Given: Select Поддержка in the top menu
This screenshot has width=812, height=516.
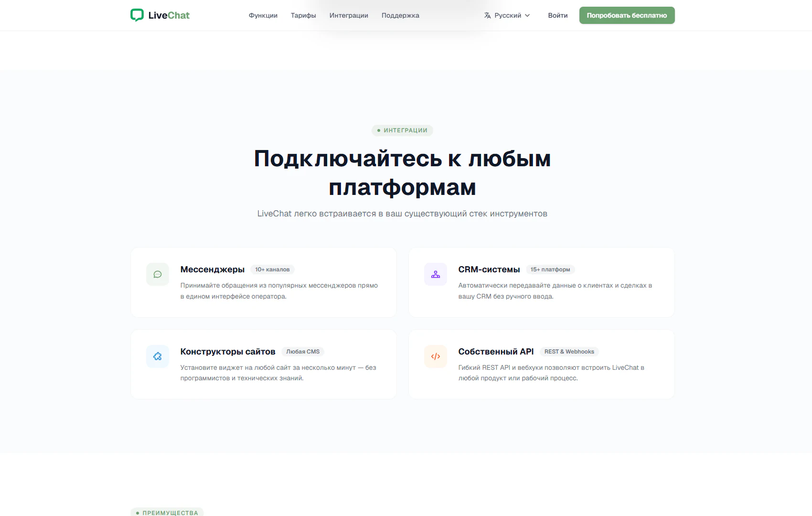Looking at the screenshot, I should (x=400, y=15).
